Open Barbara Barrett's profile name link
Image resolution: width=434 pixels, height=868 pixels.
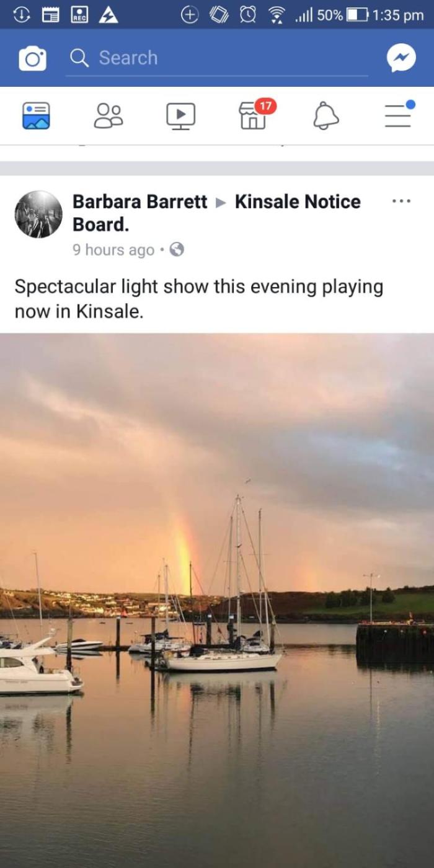coord(139,201)
